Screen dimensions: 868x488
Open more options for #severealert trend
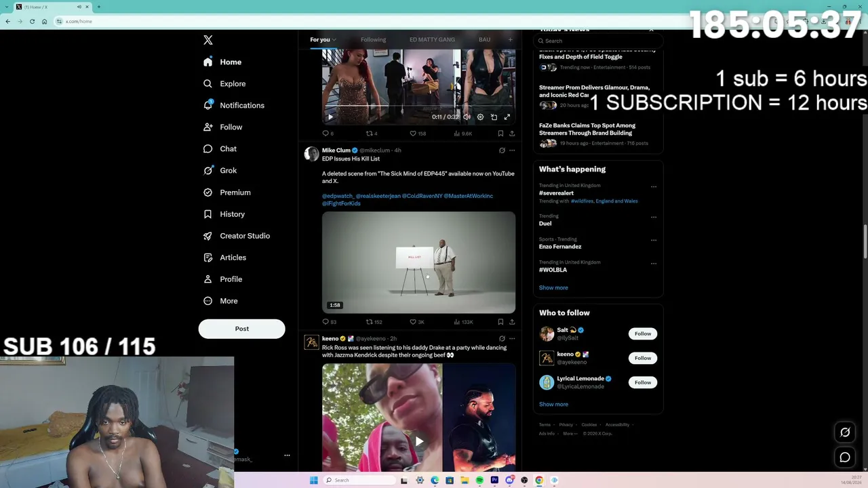point(654,186)
